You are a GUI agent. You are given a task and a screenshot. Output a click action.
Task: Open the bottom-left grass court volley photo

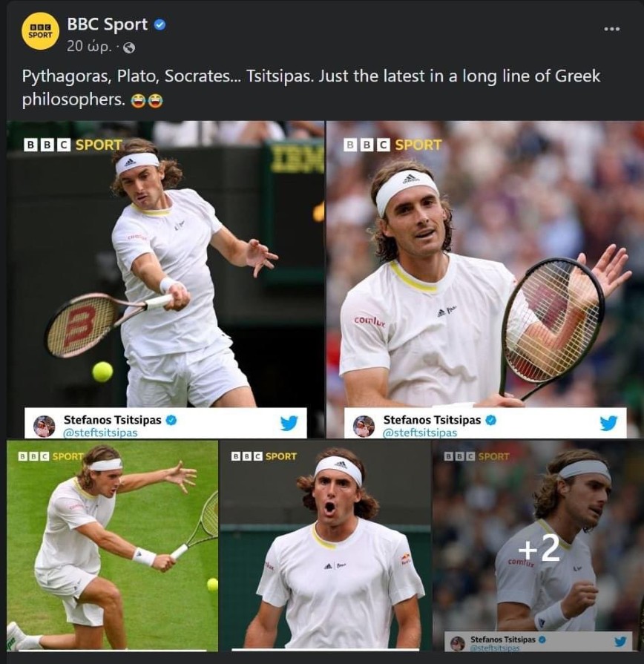click(x=112, y=545)
